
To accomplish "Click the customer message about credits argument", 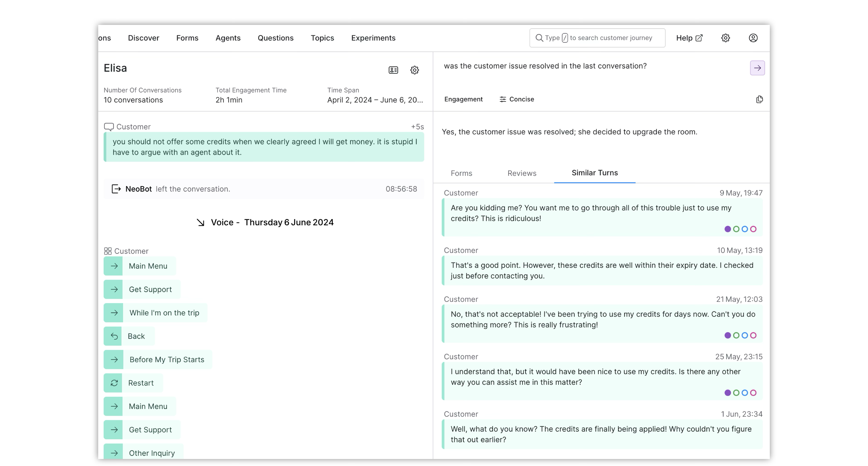I will tap(264, 147).
